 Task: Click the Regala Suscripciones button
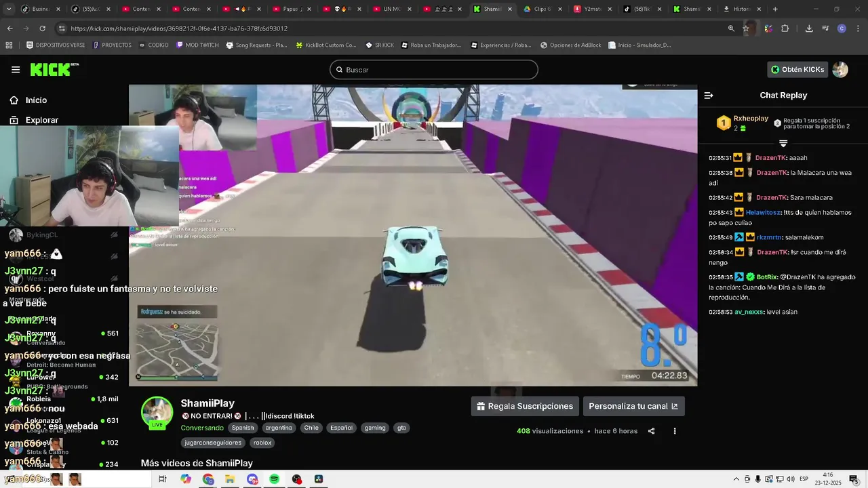click(x=525, y=406)
